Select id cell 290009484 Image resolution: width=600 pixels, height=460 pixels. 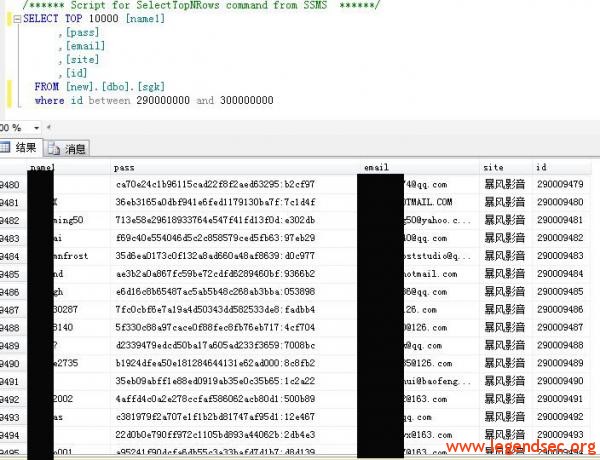[x=560, y=274]
